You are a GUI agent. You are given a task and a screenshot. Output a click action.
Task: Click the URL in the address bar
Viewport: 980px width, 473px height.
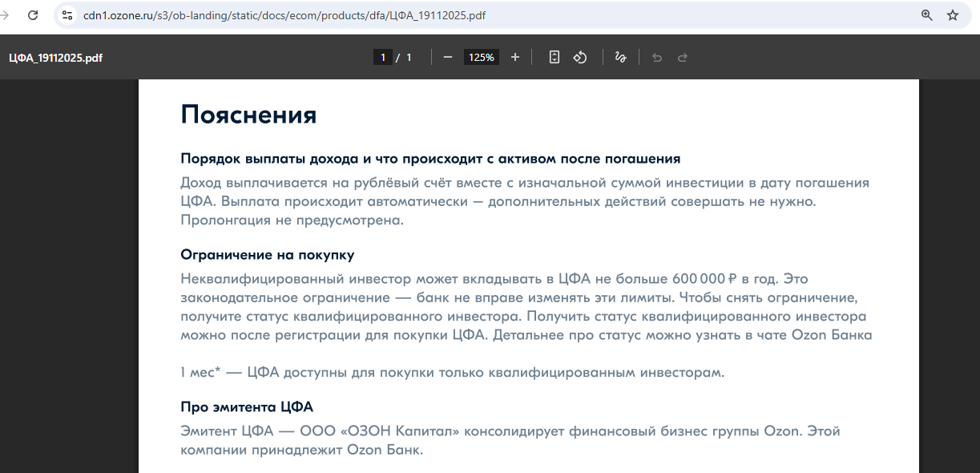point(284,15)
